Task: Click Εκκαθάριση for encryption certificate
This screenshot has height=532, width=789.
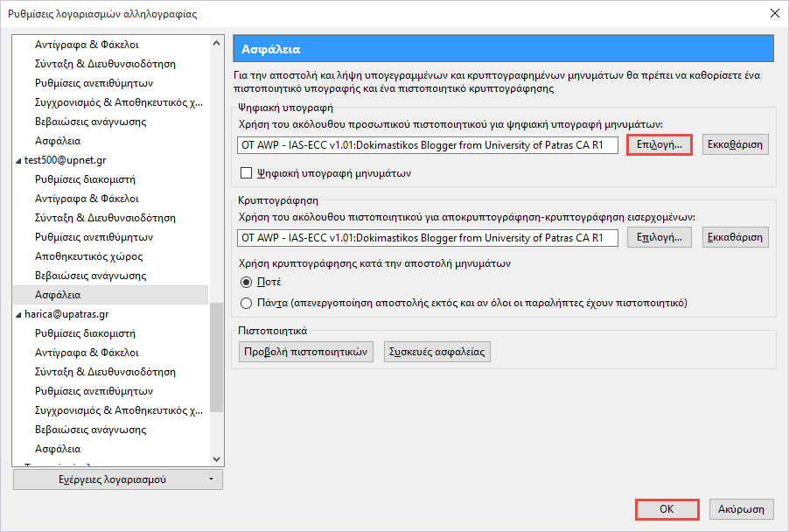Action: click(x=735, y=237)
